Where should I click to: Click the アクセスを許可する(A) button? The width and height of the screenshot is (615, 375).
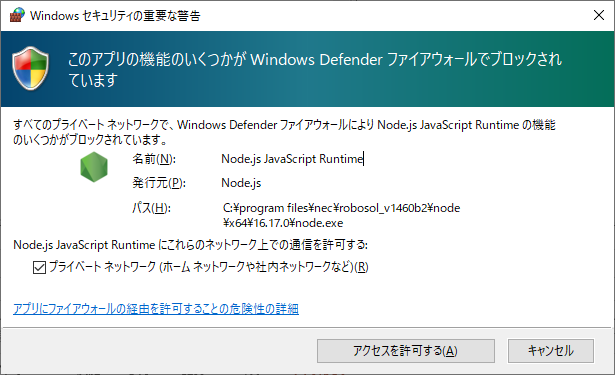click(x=406, y=351)
